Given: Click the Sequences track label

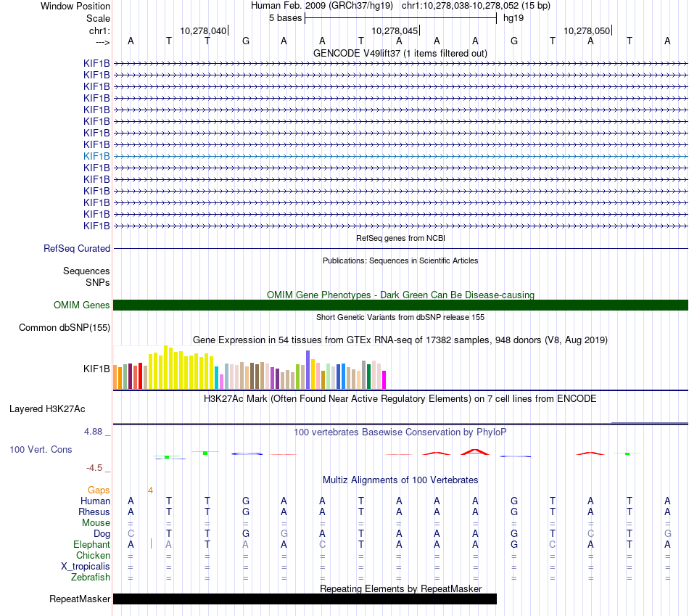Looking at the screenshot, I should coord(86,271).
